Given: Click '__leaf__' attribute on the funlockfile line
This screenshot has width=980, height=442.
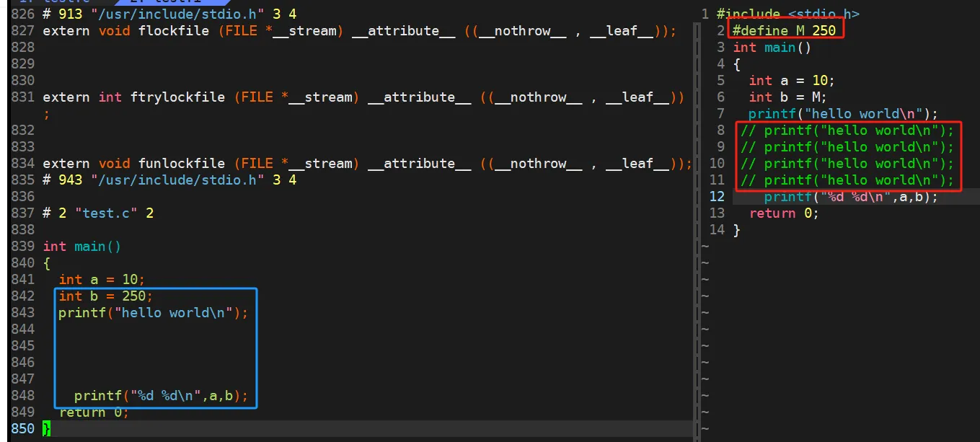Looking at the screenshot, I should [637, 164].
